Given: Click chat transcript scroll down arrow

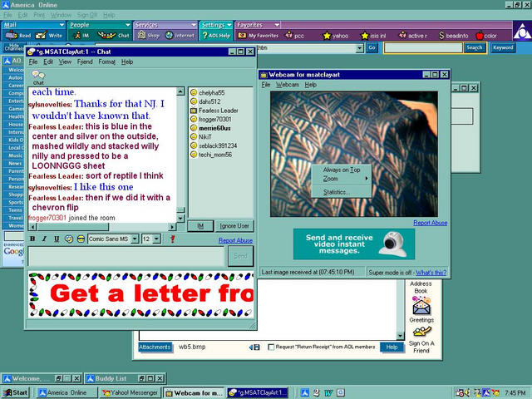Looking at the screenshot, I should tap(180, 218).
